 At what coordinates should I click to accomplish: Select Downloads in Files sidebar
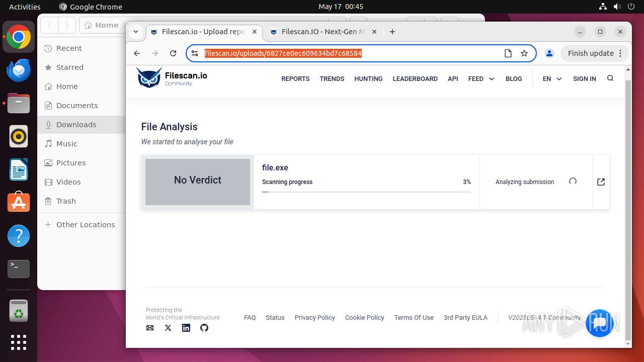(82, 125)
